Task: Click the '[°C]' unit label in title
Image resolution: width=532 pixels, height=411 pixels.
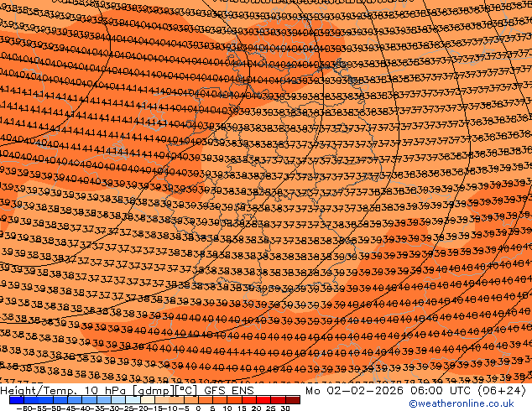Action: coord(186,391)
